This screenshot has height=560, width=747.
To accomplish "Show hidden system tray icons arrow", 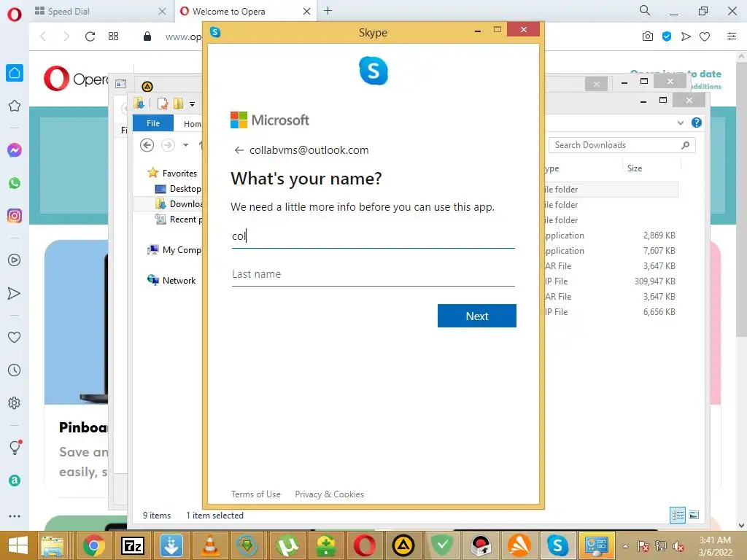I will pos(625,546).
